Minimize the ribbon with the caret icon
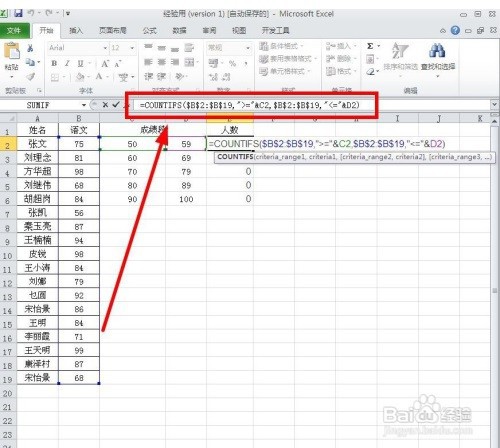The height and width of the screenshot is (448, 500). (443, 31)
